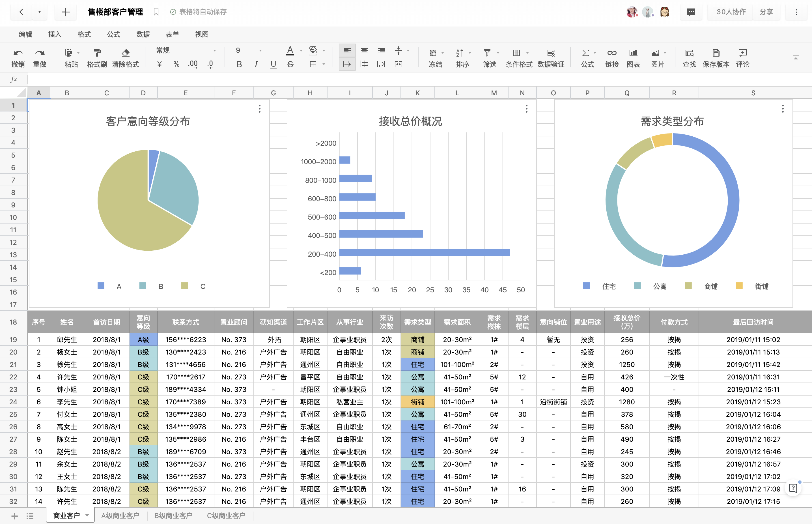Click the new document plus button
Image resolution: width=812 pixels, height=524 pixels.
[66, 12]
